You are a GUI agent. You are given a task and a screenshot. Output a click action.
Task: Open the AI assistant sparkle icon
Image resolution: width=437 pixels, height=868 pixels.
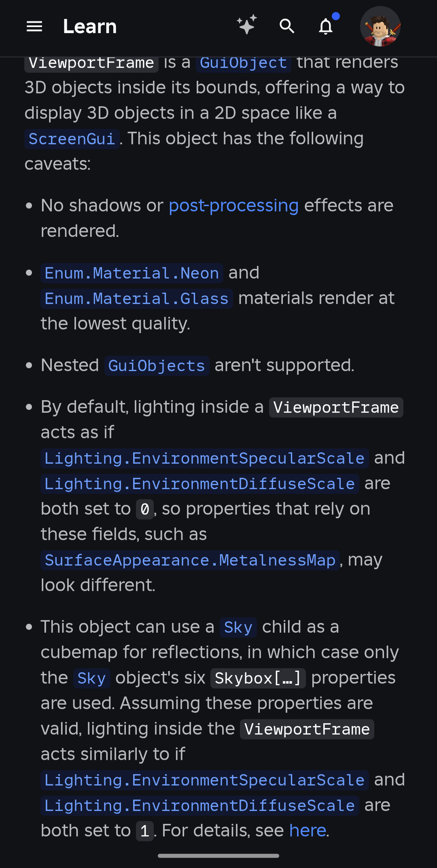(x=247, y=25)
